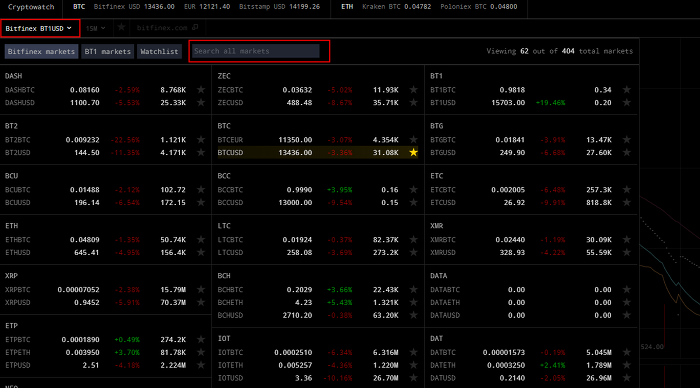Screen dimensions: 700x388
Task: Select the Bitfinex markets tab
Action: 41,51
